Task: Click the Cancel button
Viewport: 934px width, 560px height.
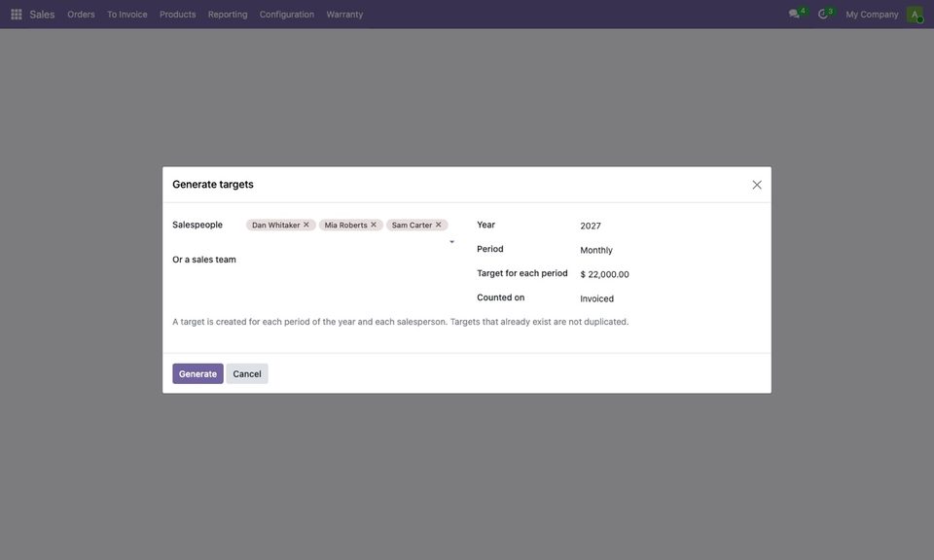Action: coord(246,373)
